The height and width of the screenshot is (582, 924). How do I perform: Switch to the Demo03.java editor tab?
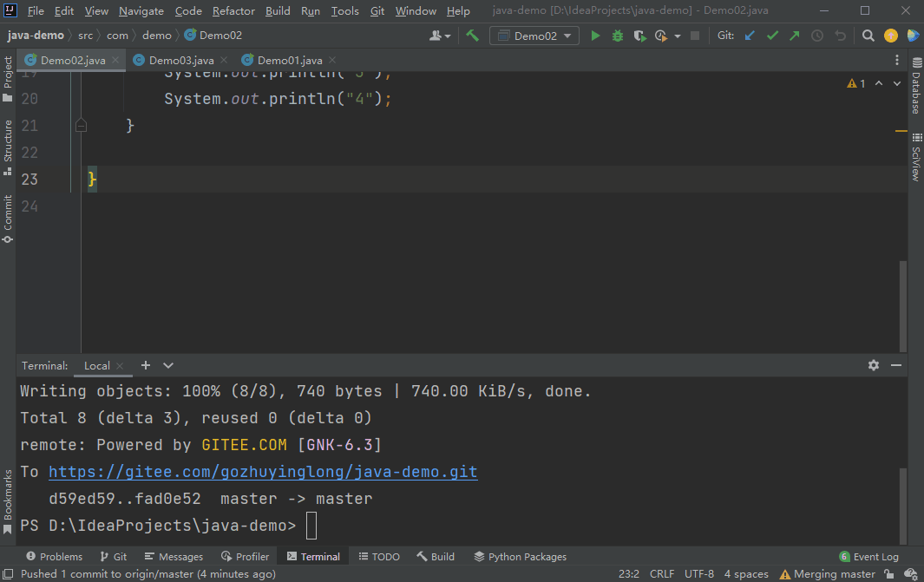[x=183, y=60]
